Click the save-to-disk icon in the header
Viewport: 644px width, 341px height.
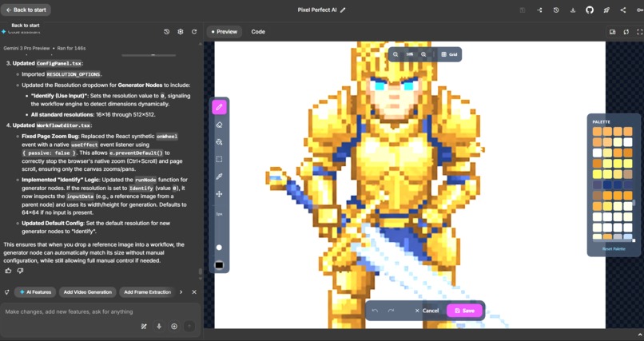tap(523, 10)
